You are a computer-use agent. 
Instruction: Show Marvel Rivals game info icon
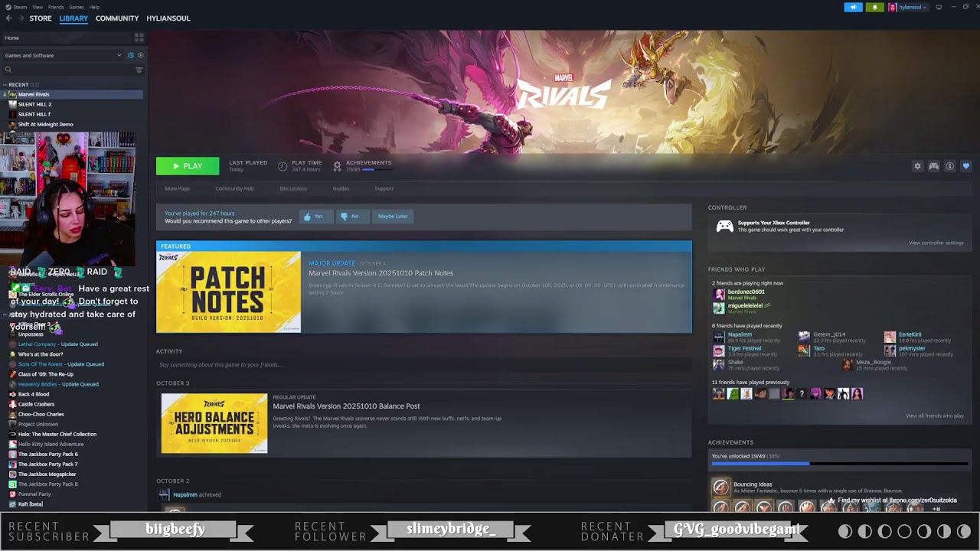click(x=949, y=166)
